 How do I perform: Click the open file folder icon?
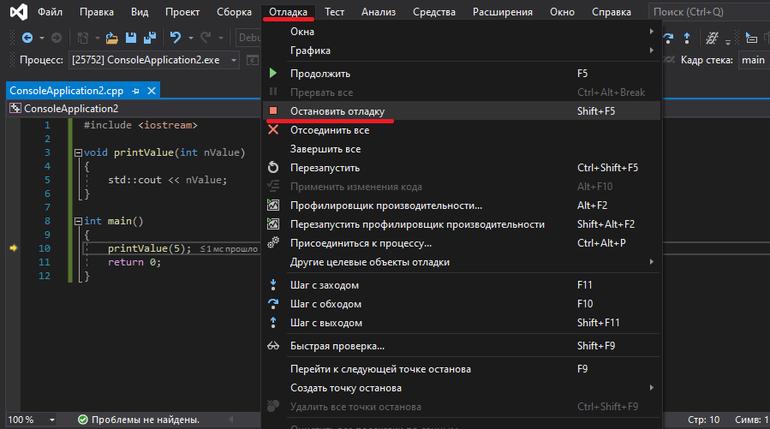[x=112, y=38]
